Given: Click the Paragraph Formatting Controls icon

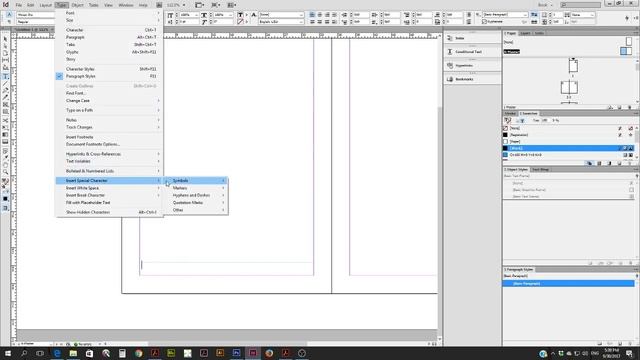Looking at the screenshot, I should tap(9, 22).
